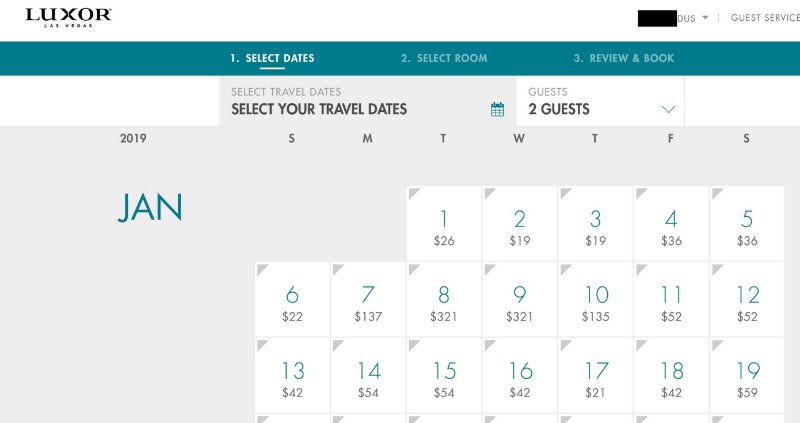Go to the Select Dates step
The image size is (800, 423).
[272, 58]
